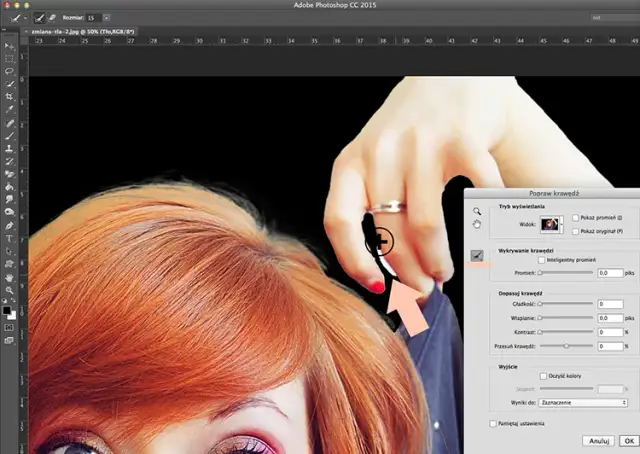Screen dimensions: 640x454
Task: Select the Hand tool in the toolbox
Action: click(9, 278)
